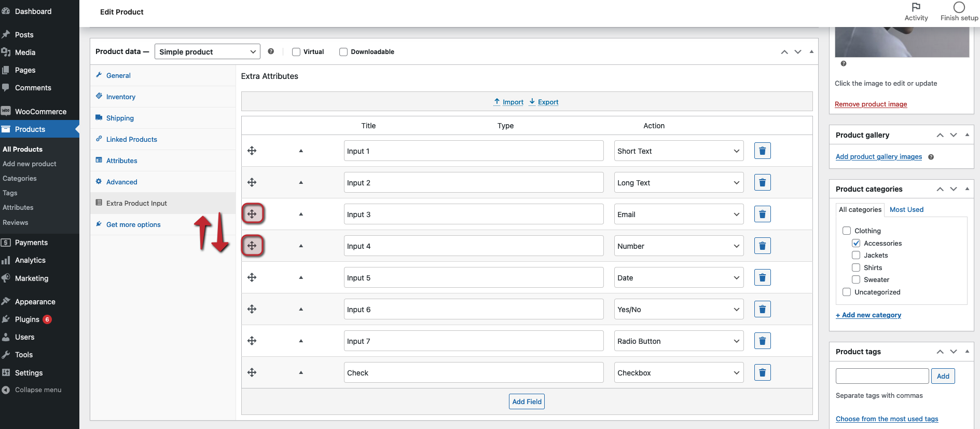Switch to the Most Used categories tab
Screen dimensions: 980x429
906,210
